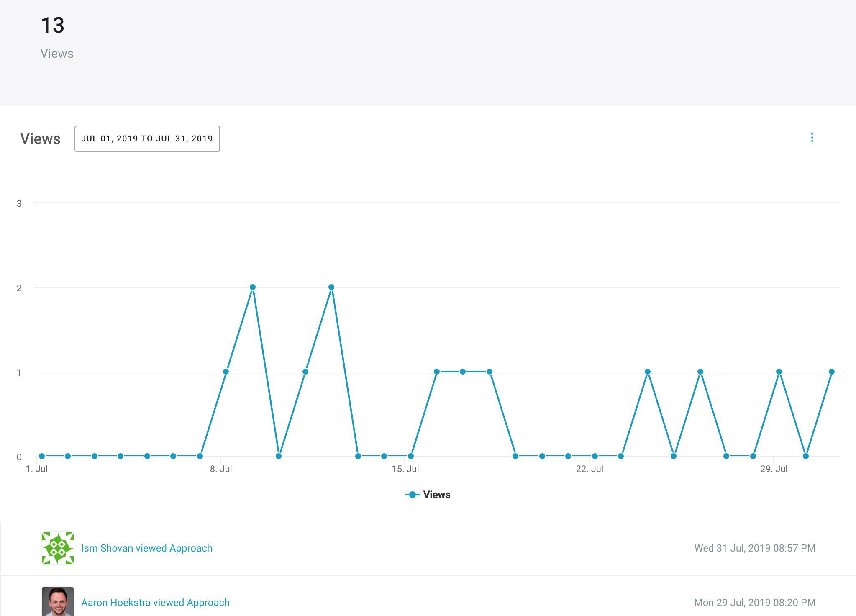This screenshot has height=616, width=856.
Task: Click the 'Wed 31 Jul, 2019 08:57 PM' timestamp
Action: [x=755, y=548]
